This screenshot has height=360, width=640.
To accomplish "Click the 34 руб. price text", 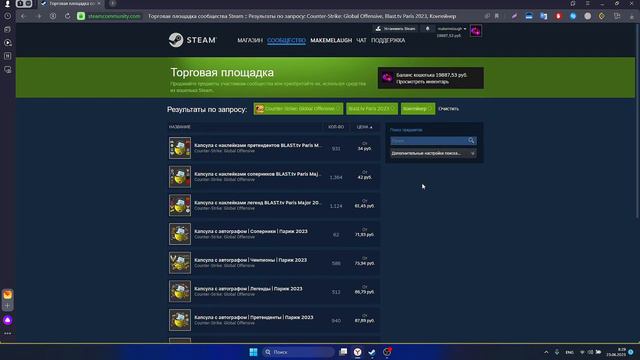I will pyautogui.click(x=364, y=149).
